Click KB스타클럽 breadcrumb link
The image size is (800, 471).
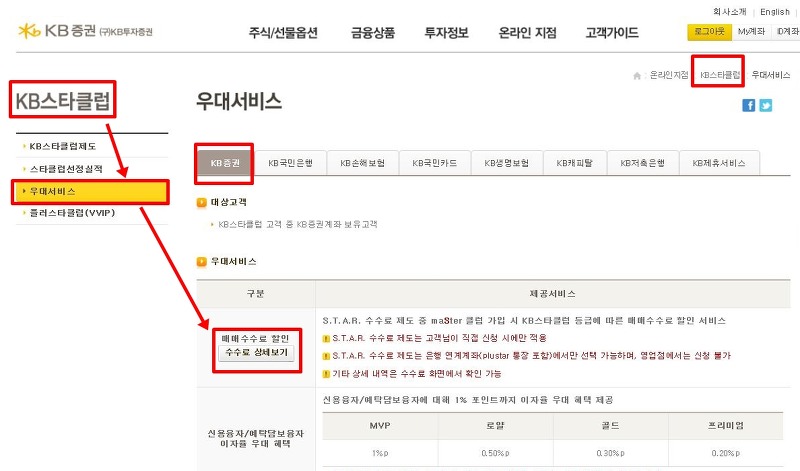[x=720, y=75]
